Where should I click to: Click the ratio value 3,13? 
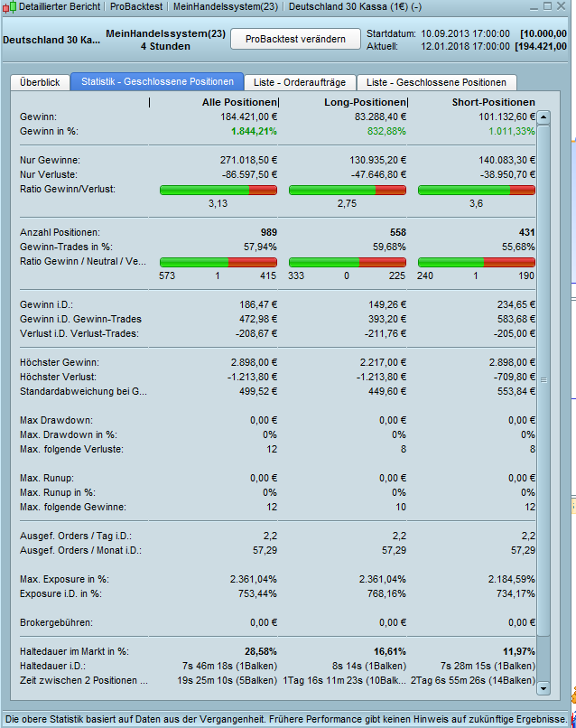click(x=218, y=203)
